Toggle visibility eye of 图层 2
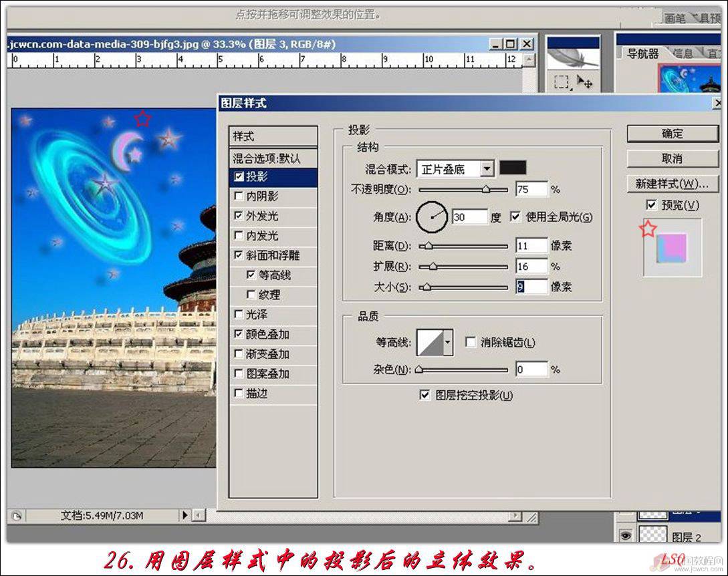This screenshot has width=728, height=576. [626, 536]
